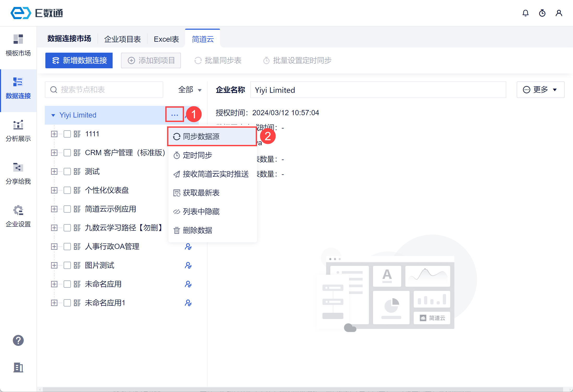This screenshot has width=573, height=392.
Task: Tick the checkbox for 测试
Action: [x=67, y=171]
